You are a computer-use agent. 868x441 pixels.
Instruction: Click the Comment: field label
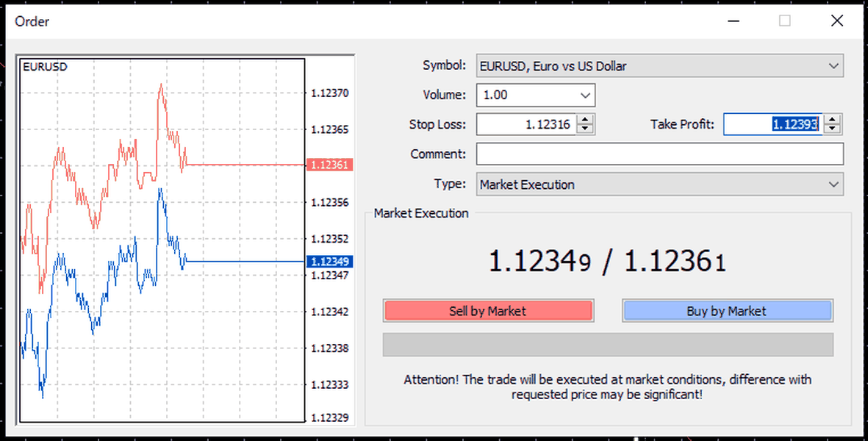(x=439, y=154)
